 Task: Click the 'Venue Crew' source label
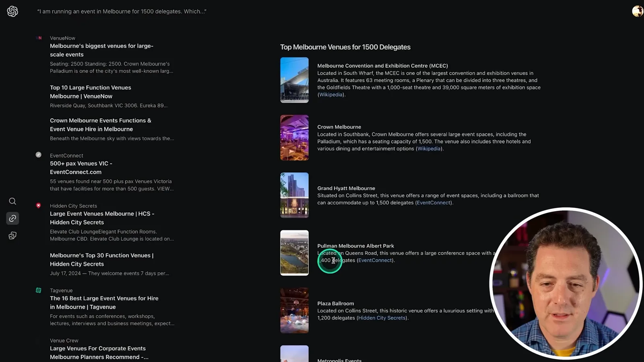(64, 340)
